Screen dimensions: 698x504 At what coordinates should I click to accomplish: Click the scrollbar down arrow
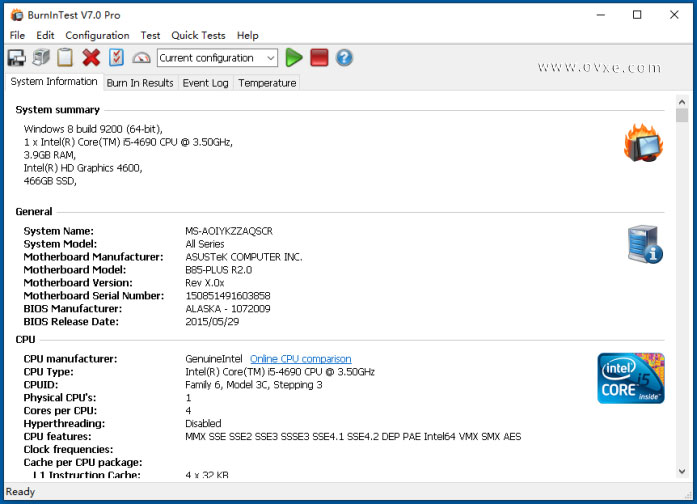point(682,471)
